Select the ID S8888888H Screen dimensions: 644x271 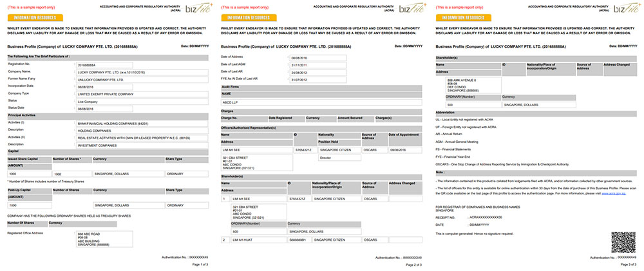(299, 240)
